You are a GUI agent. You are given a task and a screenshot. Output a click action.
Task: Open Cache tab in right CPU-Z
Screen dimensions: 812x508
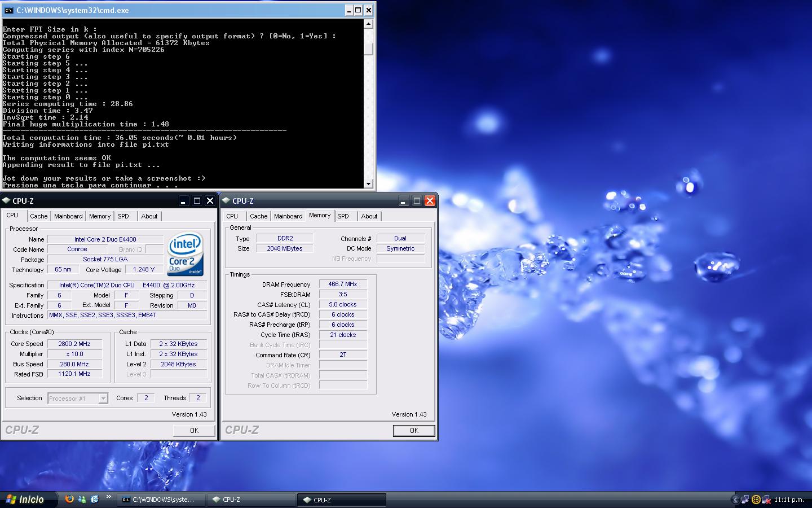pos(259,216)
